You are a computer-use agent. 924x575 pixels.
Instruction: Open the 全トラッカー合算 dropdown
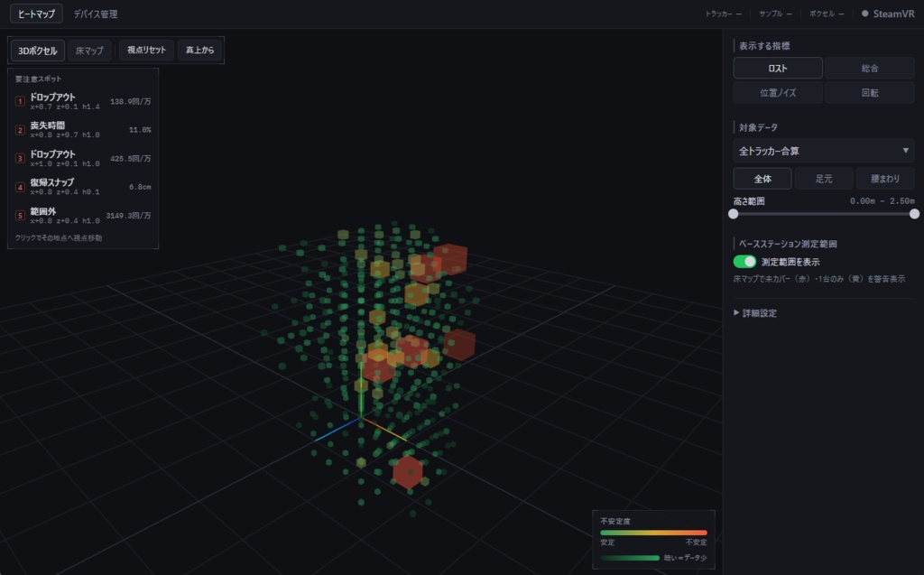[x=824, y=151]
